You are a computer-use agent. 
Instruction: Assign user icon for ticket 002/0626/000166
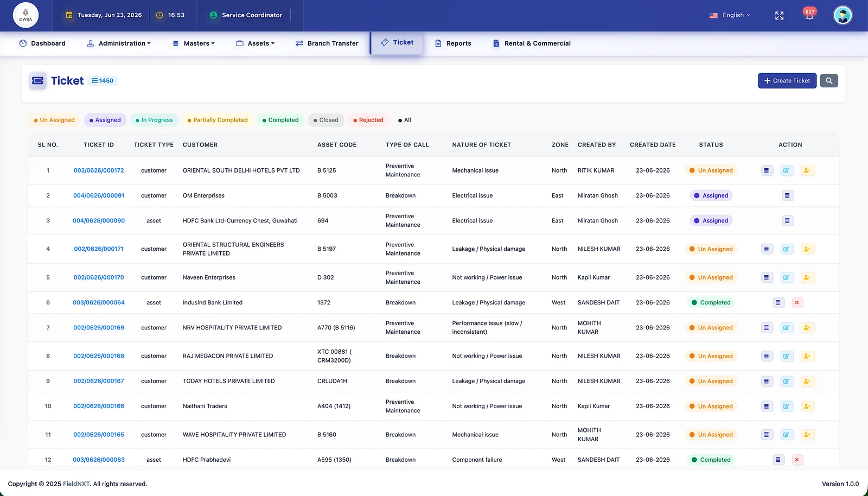click(807, 406)
